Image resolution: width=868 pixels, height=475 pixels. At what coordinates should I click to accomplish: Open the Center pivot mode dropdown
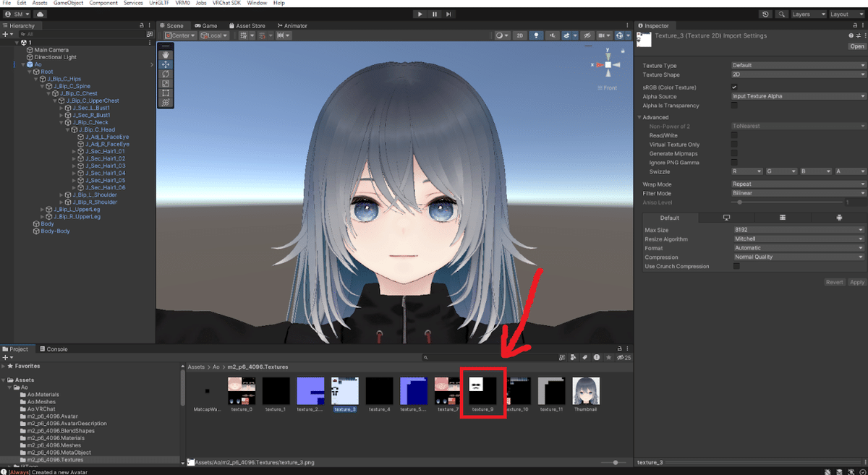click(x=180, y=35)
